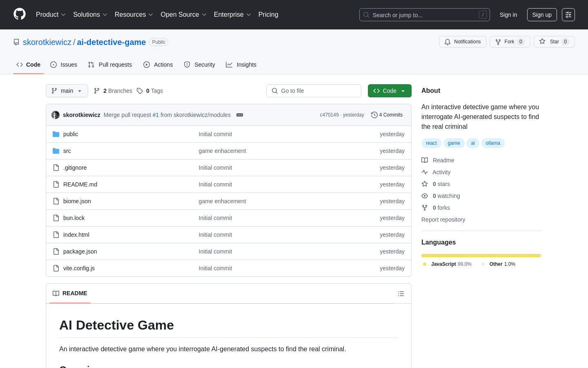This screenshot has width=588, height=368.
Task: Expand the commit message ellipsis button
Action: click(240, 115)
